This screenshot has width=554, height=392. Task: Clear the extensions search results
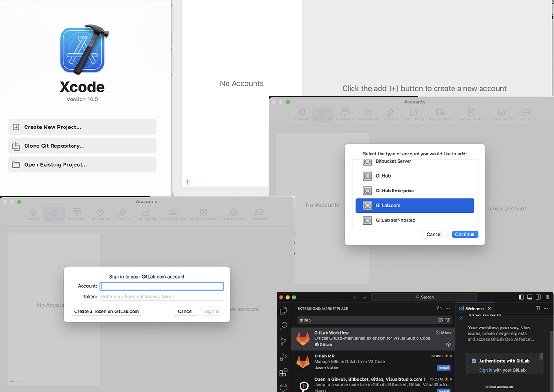441,320
